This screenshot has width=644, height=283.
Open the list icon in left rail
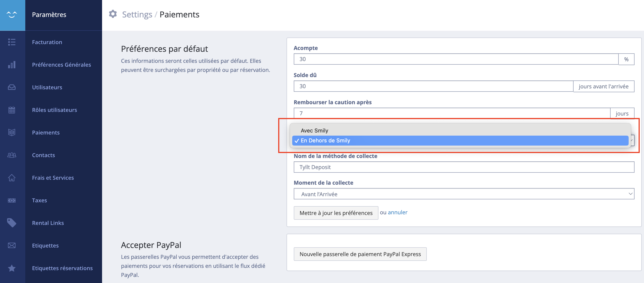[x=12, y=42]
